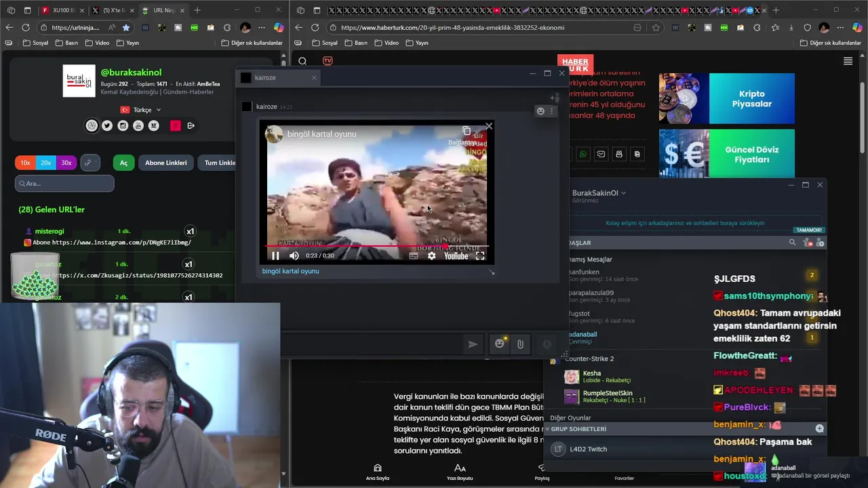Send the chat message arrow
Image resolution: width=868 pixels, height=488 pixels.
(473, 344)
